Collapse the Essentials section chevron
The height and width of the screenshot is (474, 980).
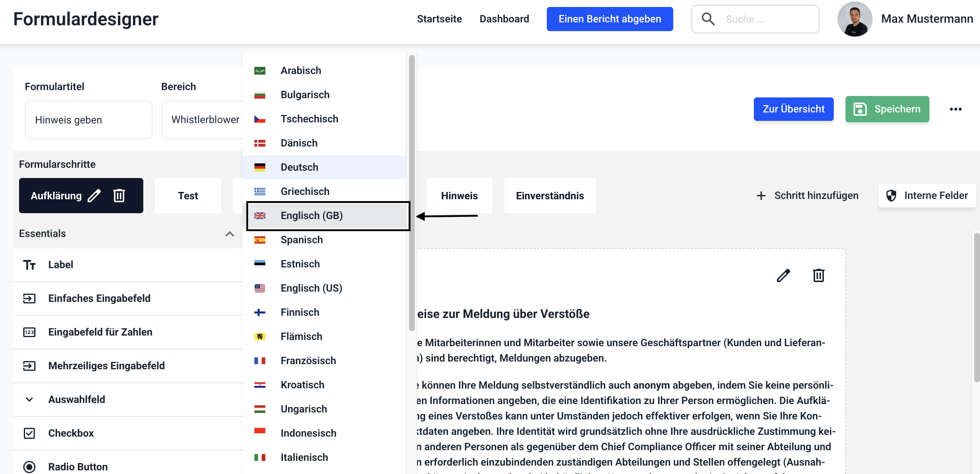[x=229, y=234]
